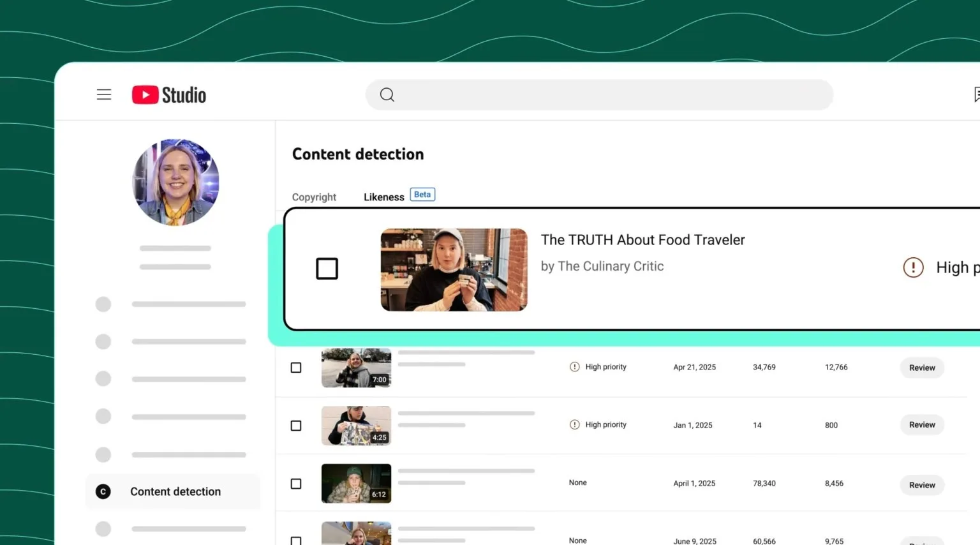Click the high priority warning icon on highlighted row
Viewport: 980px width, 545px height.
coord(913,267)
